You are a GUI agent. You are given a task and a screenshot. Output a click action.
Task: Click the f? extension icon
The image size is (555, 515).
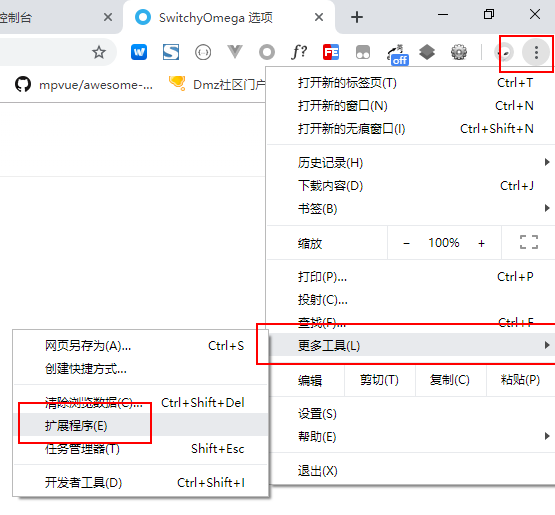point(299,52)
